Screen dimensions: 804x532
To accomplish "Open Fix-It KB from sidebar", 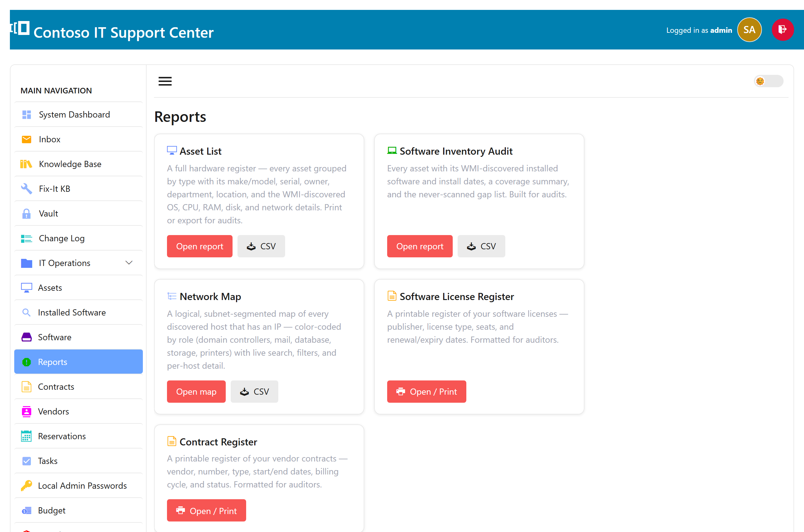I will point(78,189).
